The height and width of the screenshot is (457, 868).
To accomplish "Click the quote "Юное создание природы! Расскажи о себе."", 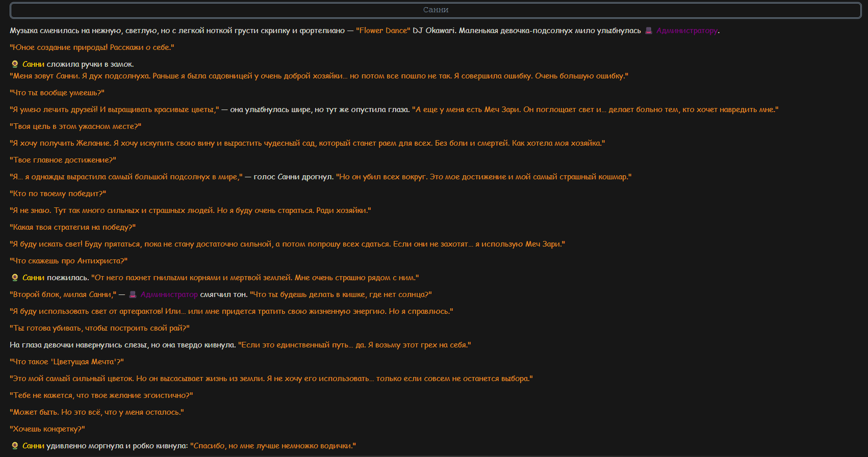I will (x=92, y=47).
